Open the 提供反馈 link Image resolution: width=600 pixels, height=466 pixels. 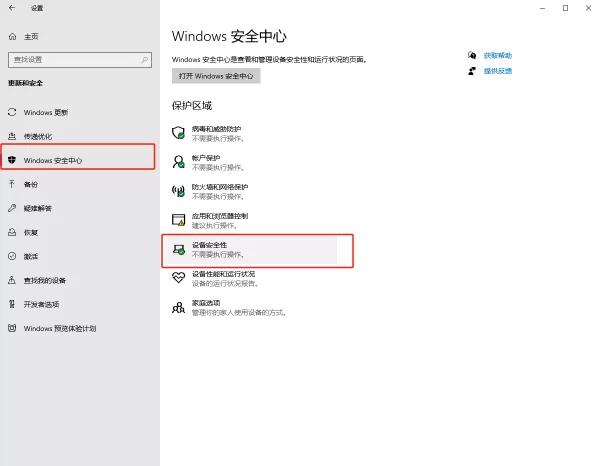click(x=497, y=71)
